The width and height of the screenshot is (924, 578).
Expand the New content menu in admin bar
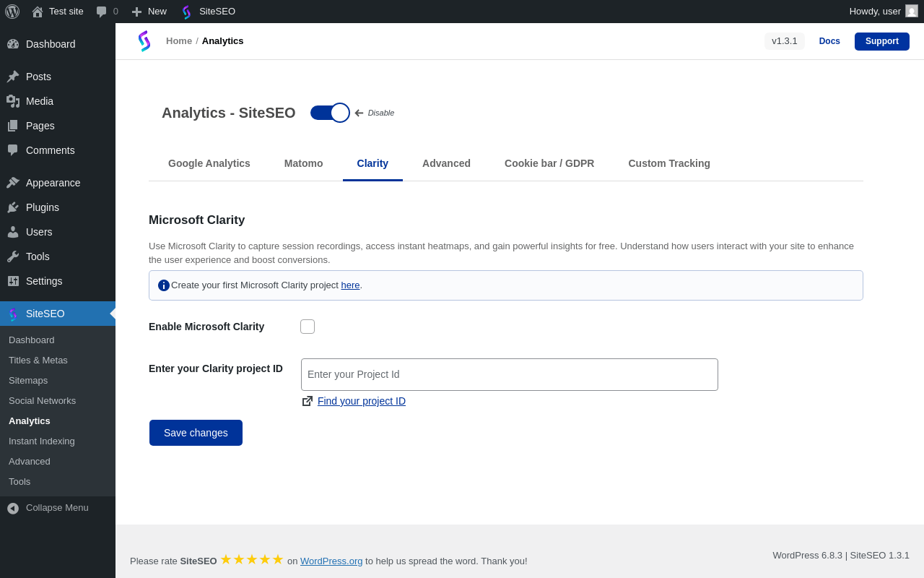(149, 12)
